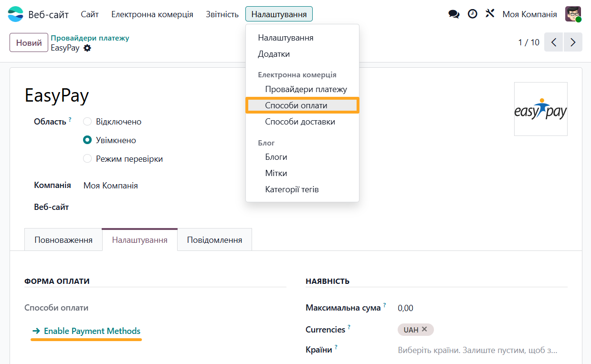Open the developer tools wrench icon
The image size is (591, 364).
coord(490,14)
